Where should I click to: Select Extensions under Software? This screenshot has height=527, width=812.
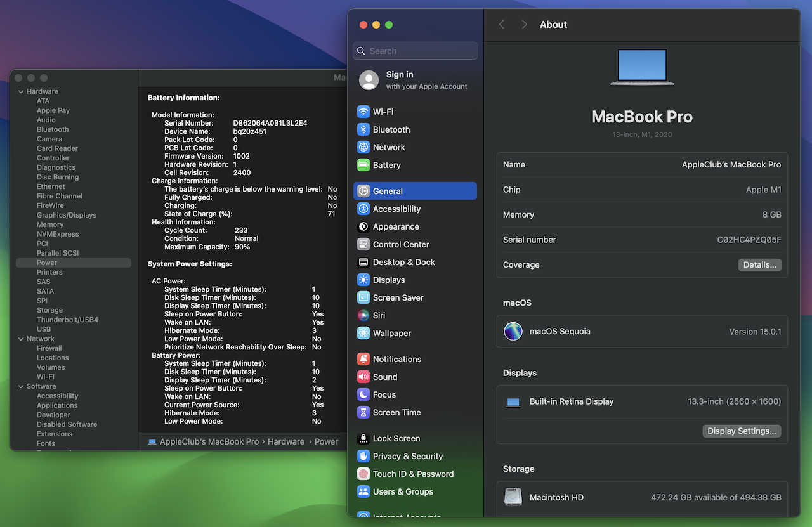click(x=55, y=434)
